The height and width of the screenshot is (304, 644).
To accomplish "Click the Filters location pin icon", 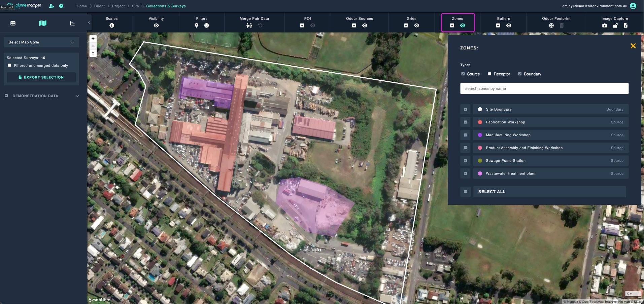I will 197,26.
